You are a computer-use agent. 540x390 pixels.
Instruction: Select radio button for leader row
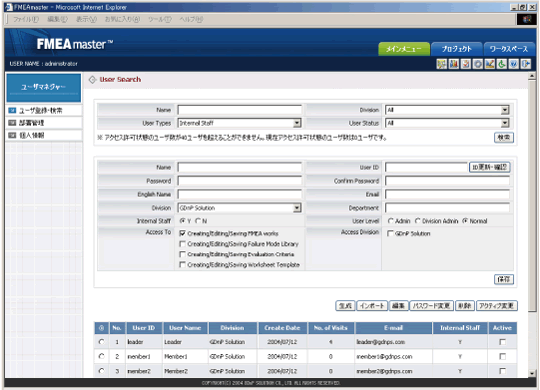click(x=101, y=342)
